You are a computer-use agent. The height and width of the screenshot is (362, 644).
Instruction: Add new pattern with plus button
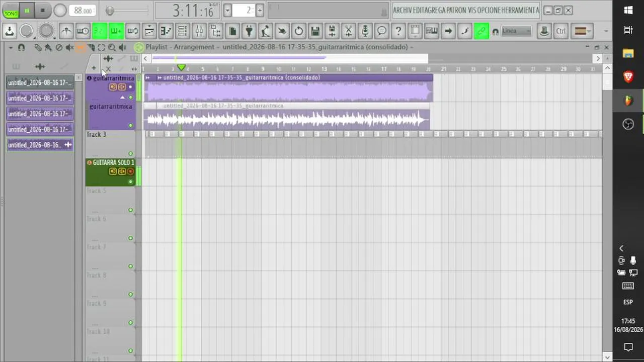click(x=260, y=10)
